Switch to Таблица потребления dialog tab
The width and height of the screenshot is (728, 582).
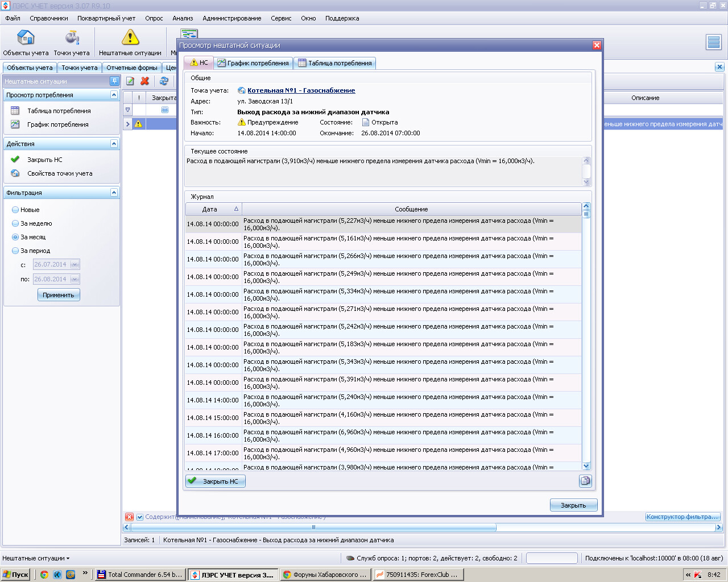(x=334, y=63)
